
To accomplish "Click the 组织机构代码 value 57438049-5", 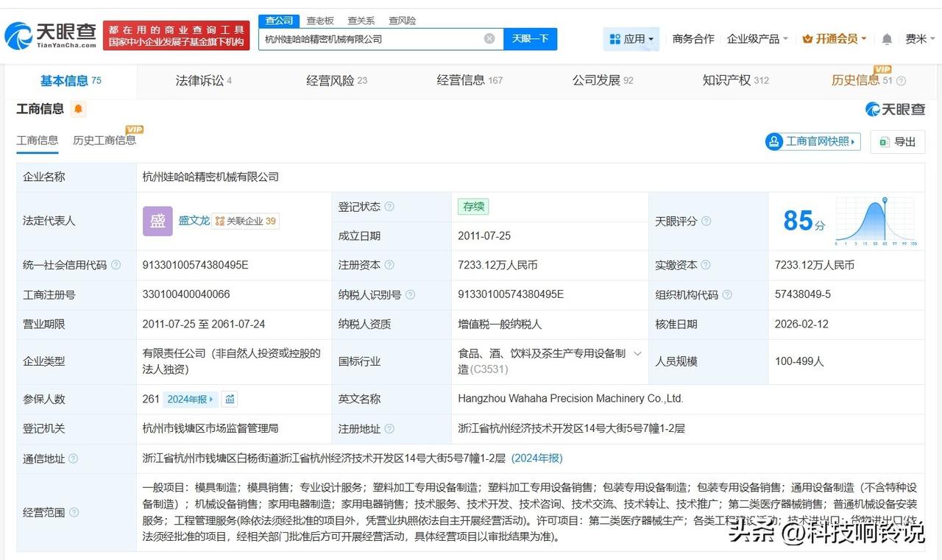I will (x=803, y=294).
